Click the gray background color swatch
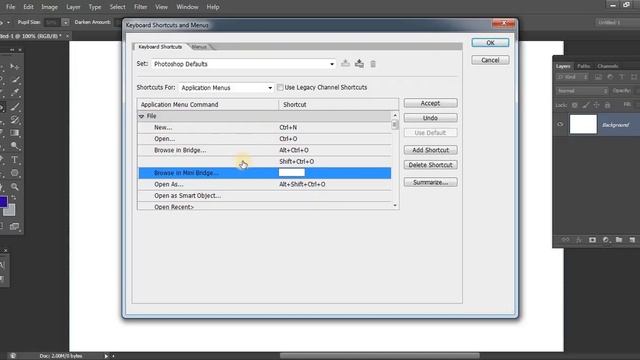 click(10, 210)
